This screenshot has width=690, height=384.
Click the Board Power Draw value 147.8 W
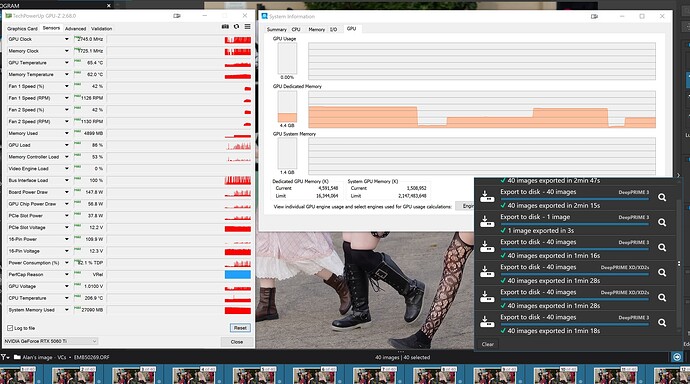94,192
